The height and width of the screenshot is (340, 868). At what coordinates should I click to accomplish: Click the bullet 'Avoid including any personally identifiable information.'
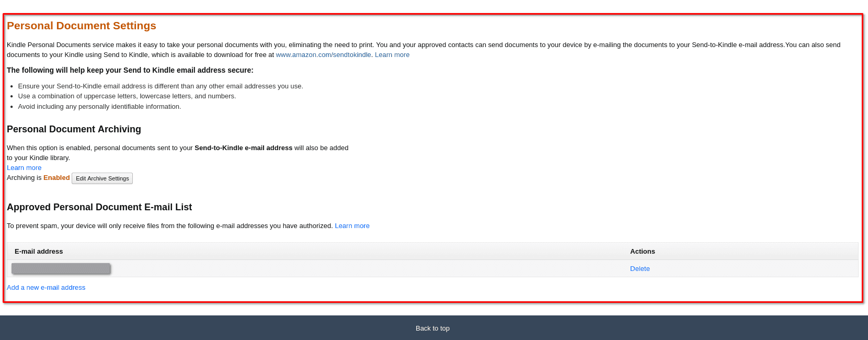point(99,107)
